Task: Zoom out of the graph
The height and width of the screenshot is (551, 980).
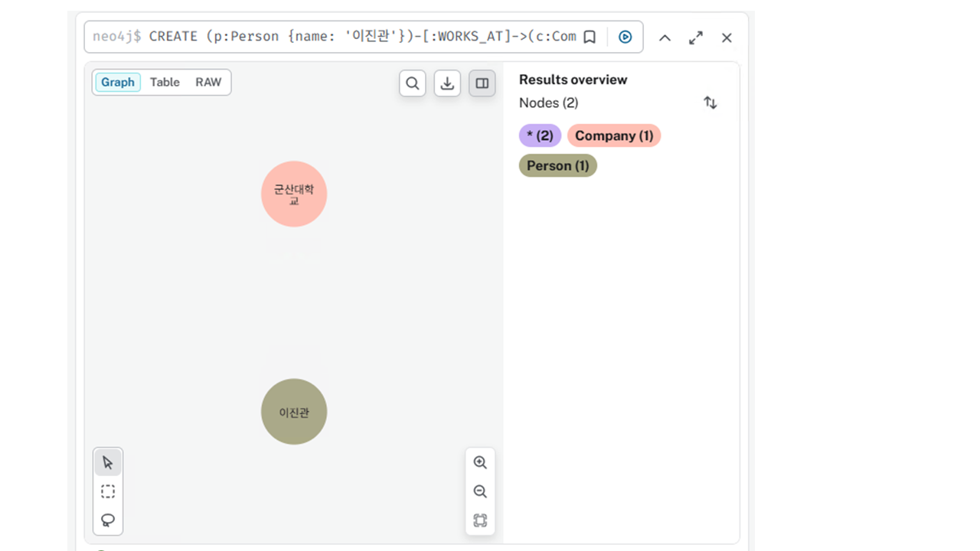Action: pos(480,491)
